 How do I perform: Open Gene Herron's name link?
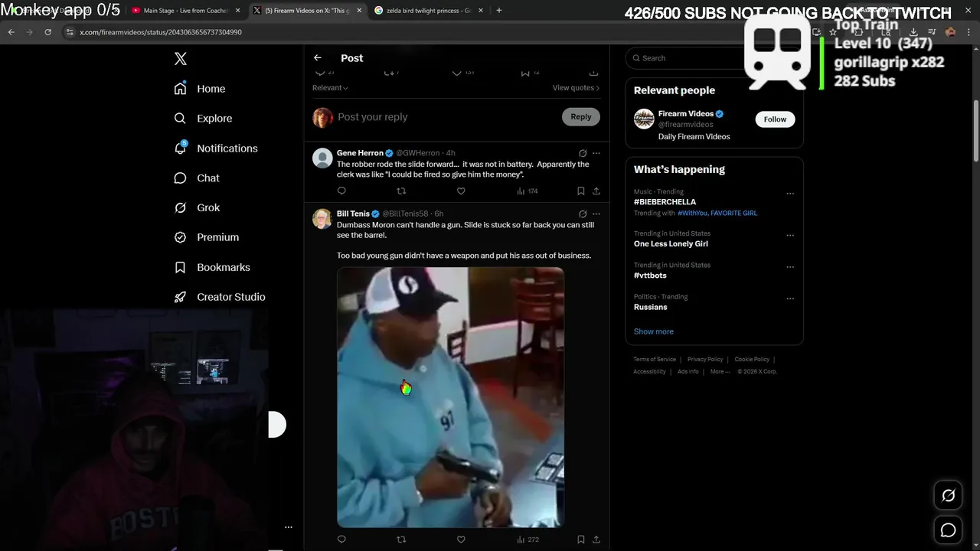[360, 153]
